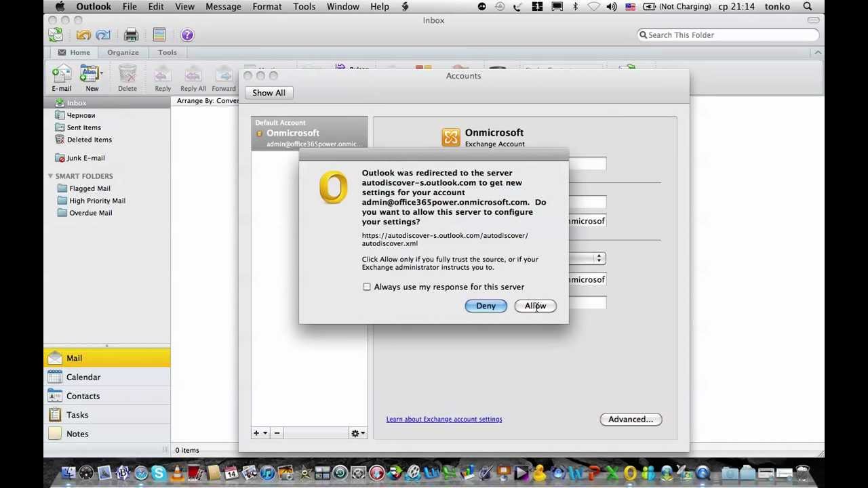The image size is (868, 488).
Task: Open Learn about Exchange account settings link
Action: (x=444, y=419)
